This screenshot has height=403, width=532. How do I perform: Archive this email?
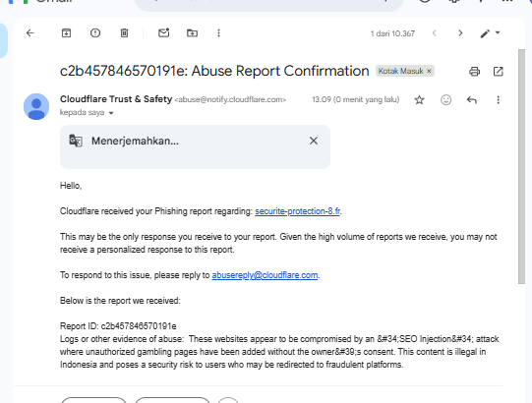pyautogui.click(x=66, y=33)
